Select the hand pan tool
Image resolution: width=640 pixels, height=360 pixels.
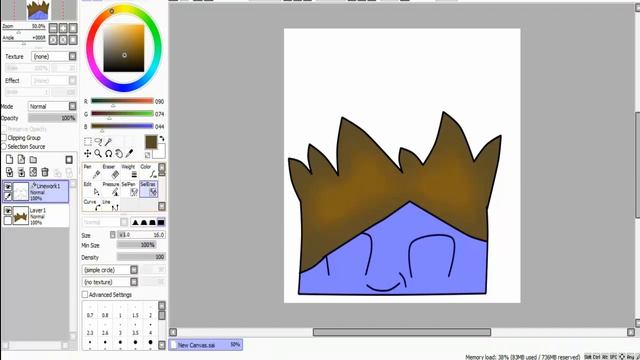click(119, 153)
